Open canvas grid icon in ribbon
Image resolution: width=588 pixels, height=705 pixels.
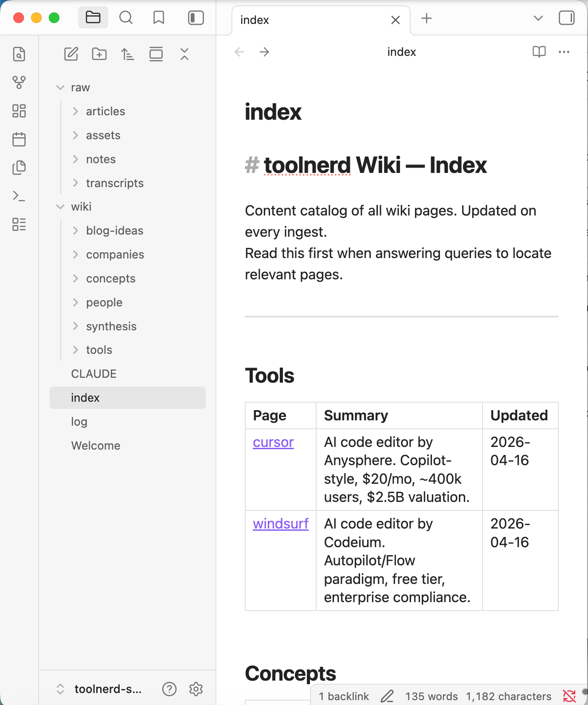click(x=19, y=111)
